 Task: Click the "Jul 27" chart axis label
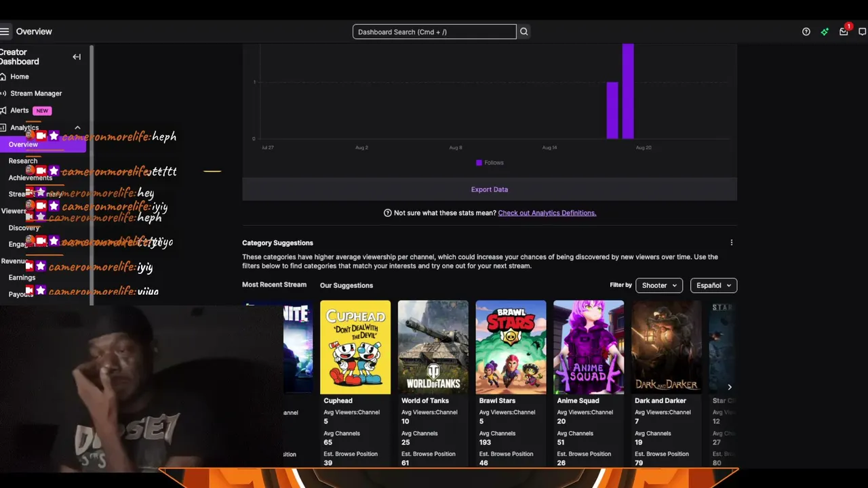[268, 148]
